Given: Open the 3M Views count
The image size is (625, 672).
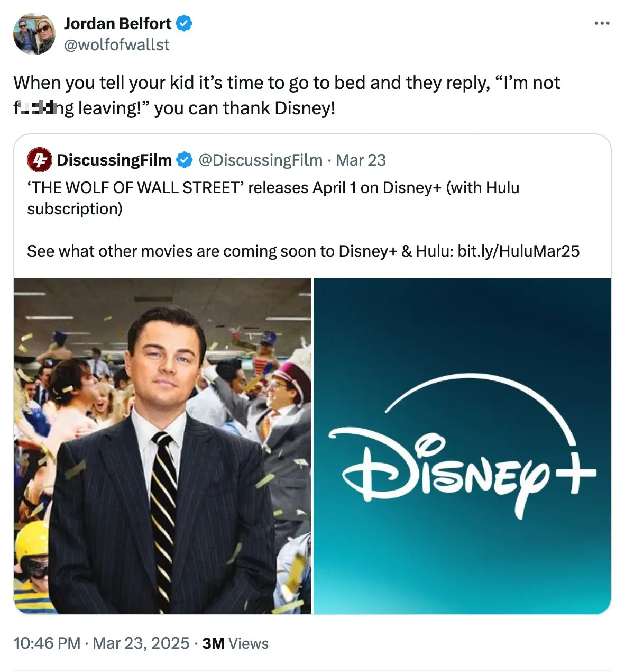Looking at the screenshot, I should pos(235,643).
